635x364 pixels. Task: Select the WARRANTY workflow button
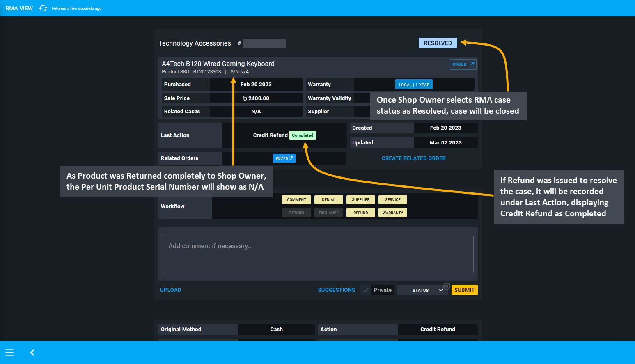click(x=392, y=213)
